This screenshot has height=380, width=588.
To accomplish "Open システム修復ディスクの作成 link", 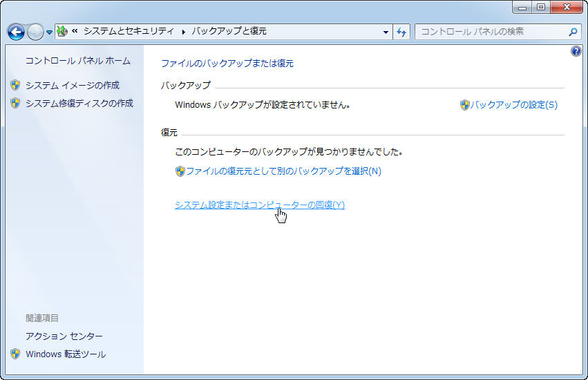I will tap(79, 103).
